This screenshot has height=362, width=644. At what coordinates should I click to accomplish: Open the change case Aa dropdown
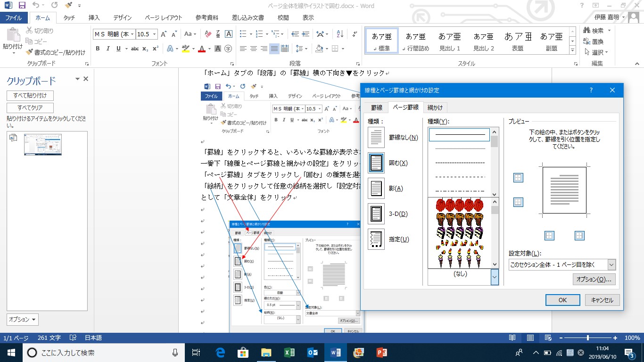point(190,34)
